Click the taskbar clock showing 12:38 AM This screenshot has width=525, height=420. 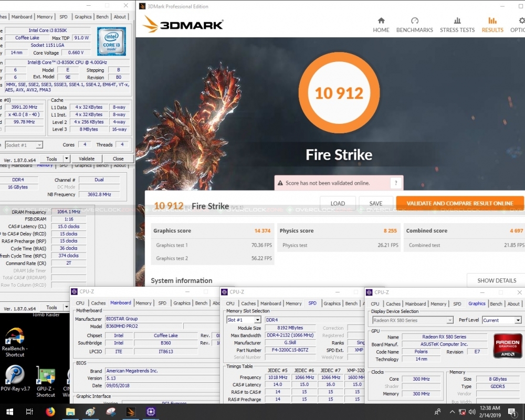pyautogui.click(x=490, y=412)
